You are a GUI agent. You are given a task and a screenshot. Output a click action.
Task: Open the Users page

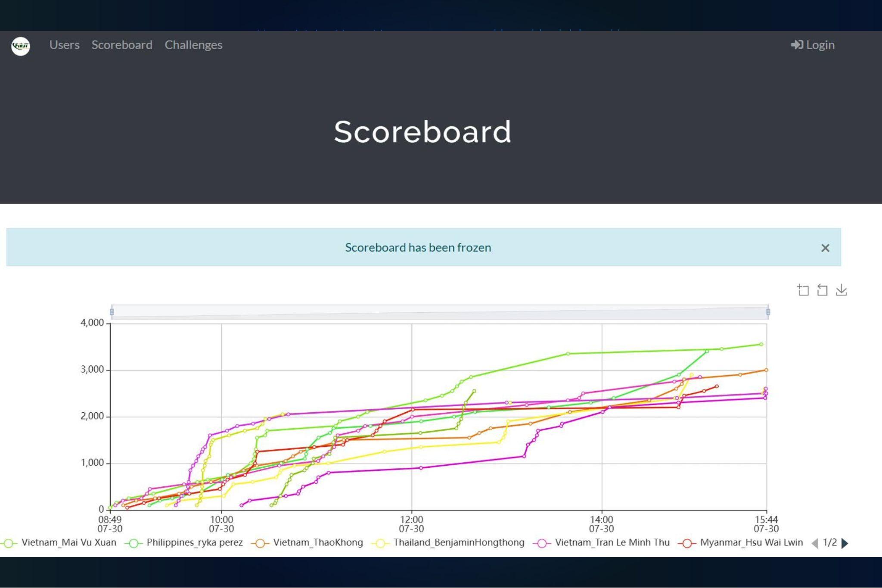coord(64,45)
